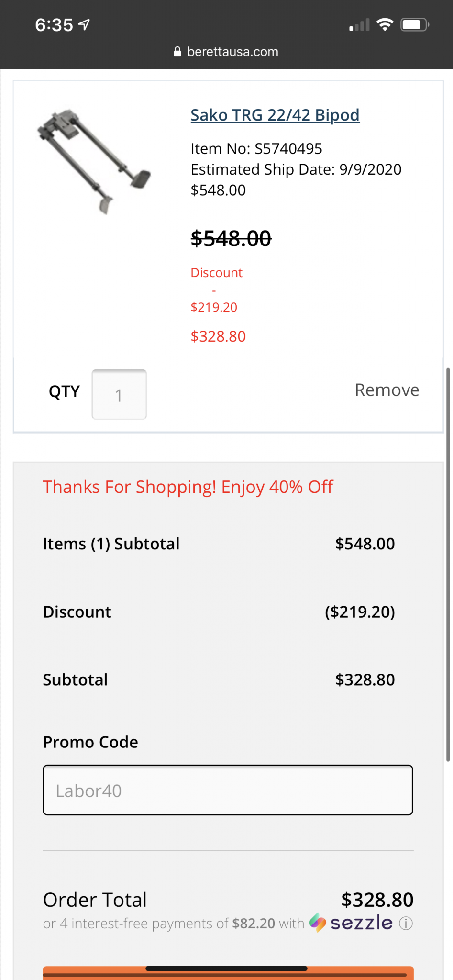The height and width of the screenshot is (980, 453).
Task: Tap the Enjoy 40% Off promo message
Action: tap(188, 487)
